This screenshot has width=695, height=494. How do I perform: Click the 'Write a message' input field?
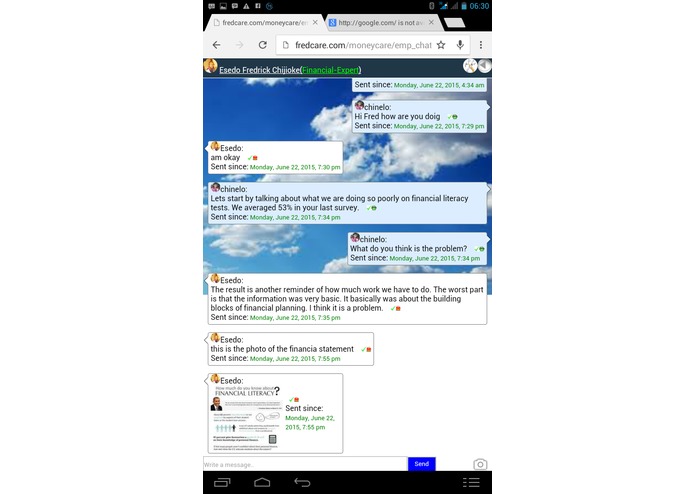click(305, 464)
